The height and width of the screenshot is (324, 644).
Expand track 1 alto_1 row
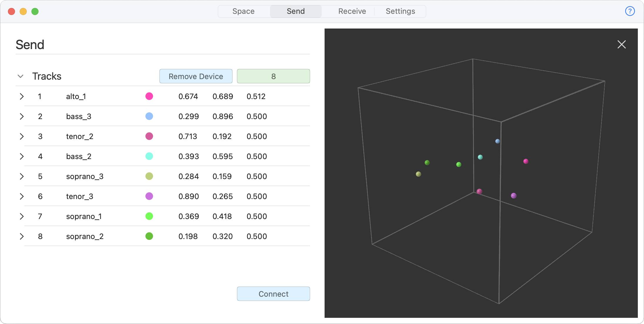pyautogui.click(x=21, y=96)
